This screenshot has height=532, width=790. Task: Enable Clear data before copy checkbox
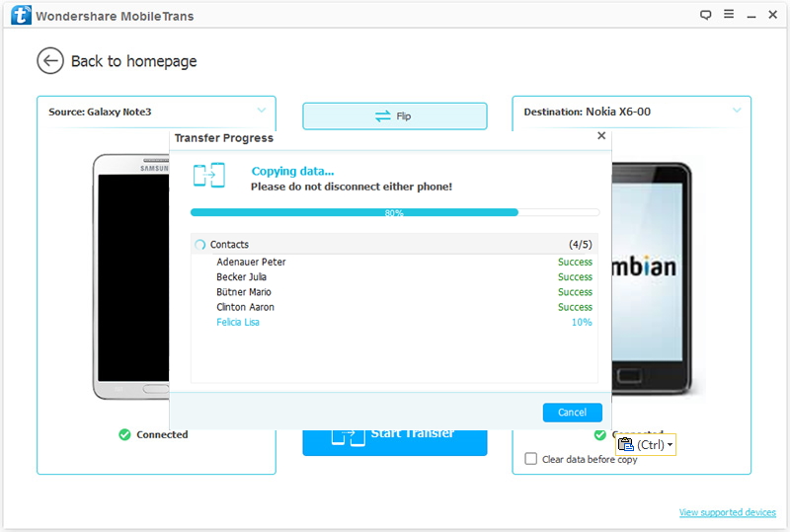point(530,458)
